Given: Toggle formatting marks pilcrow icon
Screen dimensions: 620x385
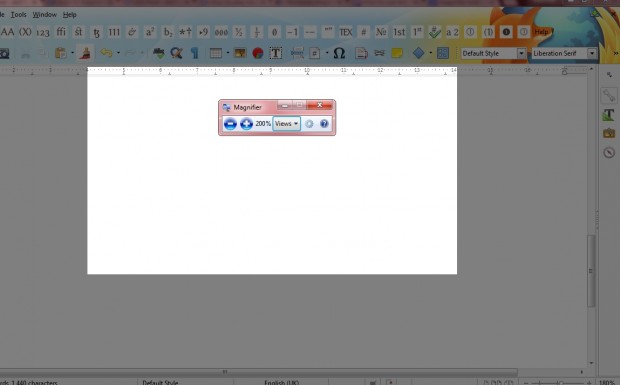Looking at the screenshot, I should 195,53.
